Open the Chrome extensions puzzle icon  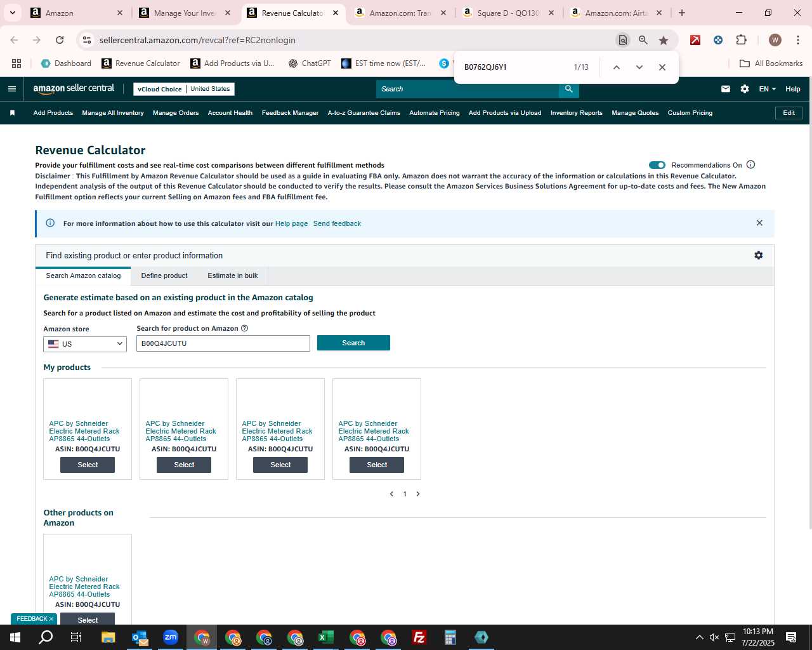tap(741, 40)
